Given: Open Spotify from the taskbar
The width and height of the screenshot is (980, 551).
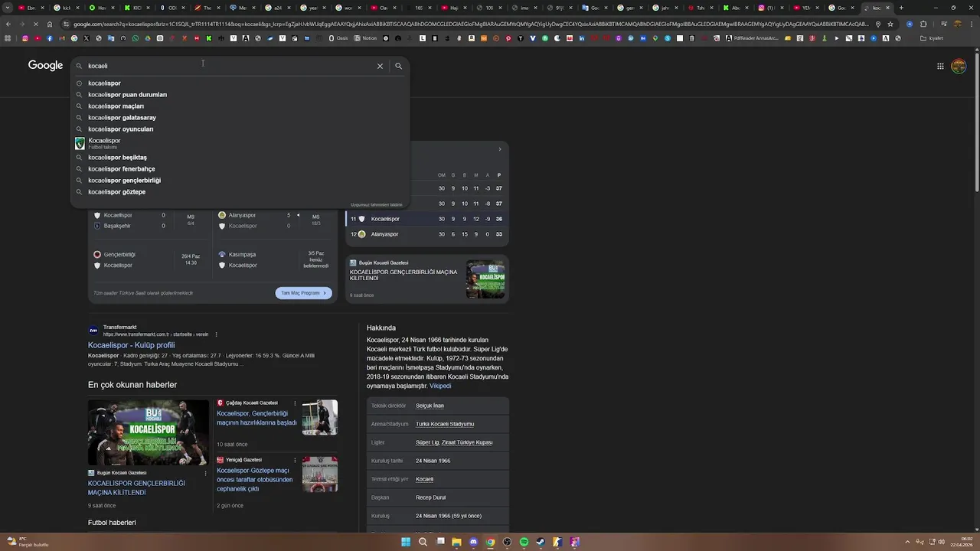Looking at the screenshot, I should coord(524,542).
